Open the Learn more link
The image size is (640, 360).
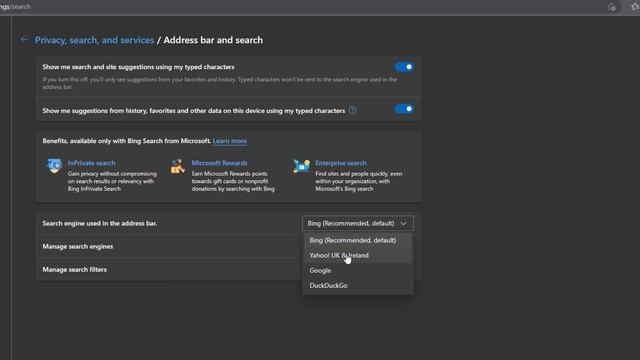(x=230, y=141)
